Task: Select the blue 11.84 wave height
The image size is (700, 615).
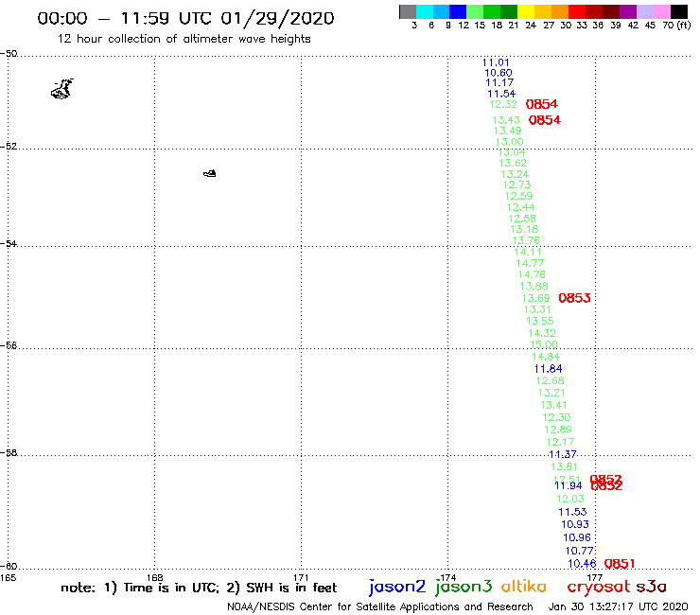Action: 549,368
